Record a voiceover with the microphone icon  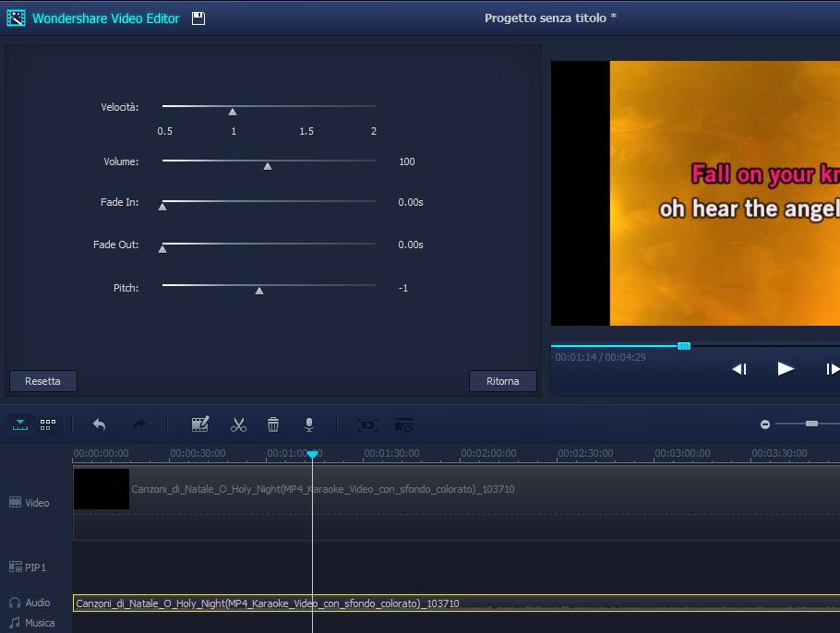coord(309,424)
